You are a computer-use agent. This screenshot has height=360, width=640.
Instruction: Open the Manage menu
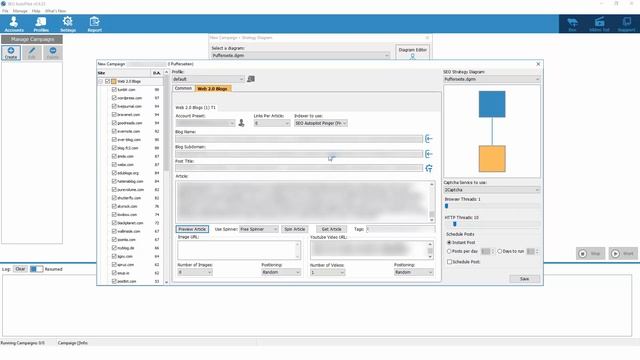point(20,11)
